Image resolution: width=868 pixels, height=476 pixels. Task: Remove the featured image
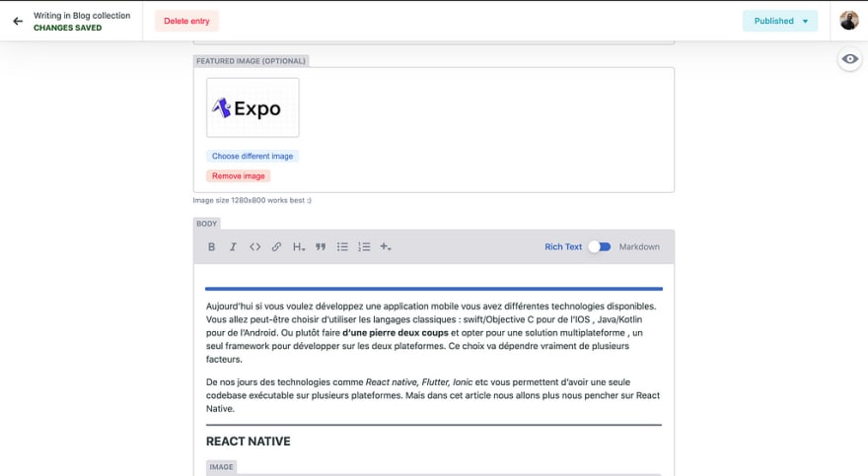(x=239, y=175)
